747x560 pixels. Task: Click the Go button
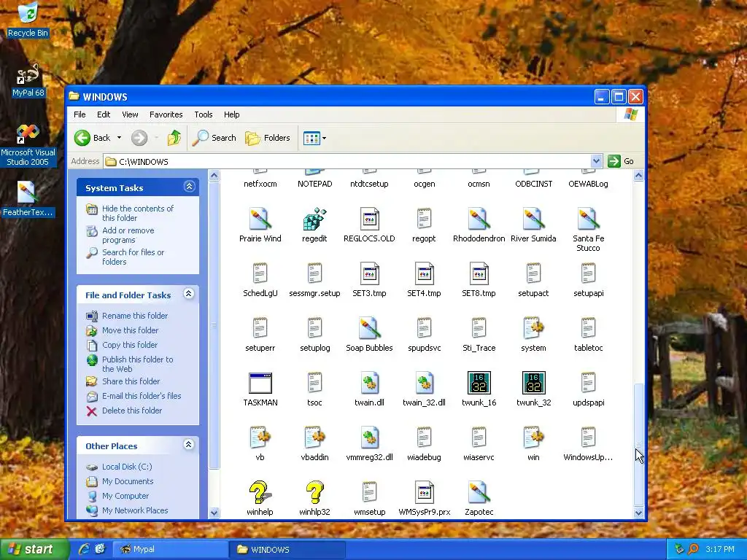pyautogui.click(x=622, y=161)
